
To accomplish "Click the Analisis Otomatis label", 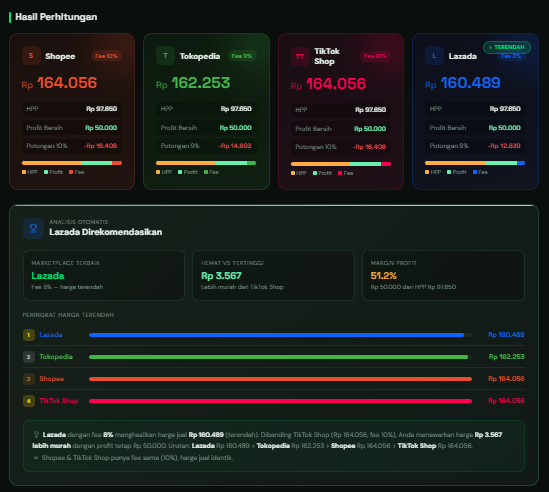I will [78, 222].
